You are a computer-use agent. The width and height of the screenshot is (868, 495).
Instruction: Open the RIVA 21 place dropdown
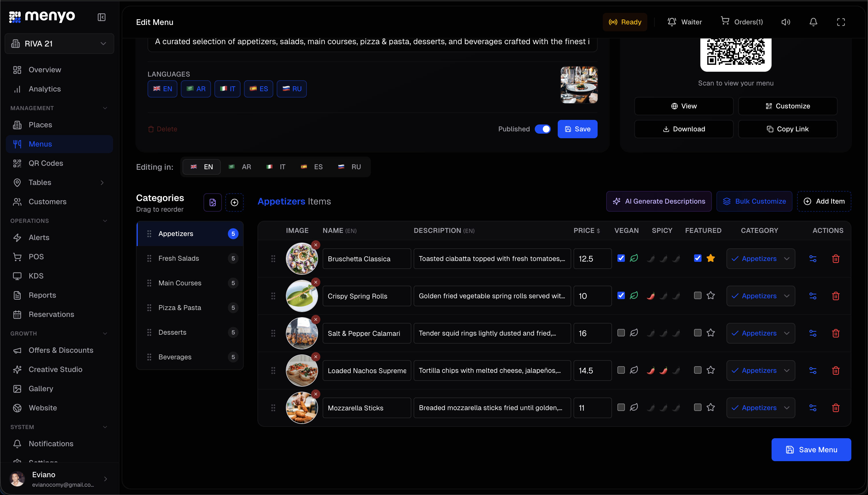point(59,44)
